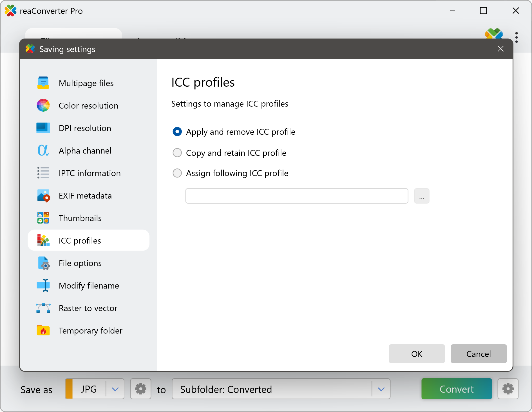Open the Subfolder: Converted destination dropdown
The width and height of the screenshot is (532, 412).
(x=381, y=389)
